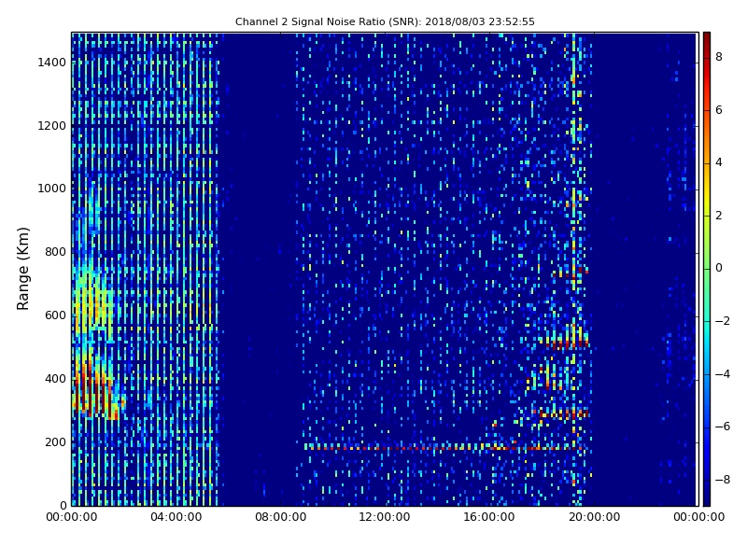
Task: Click the 'Range (Km)' y-axis label
Action: [22, 269]
